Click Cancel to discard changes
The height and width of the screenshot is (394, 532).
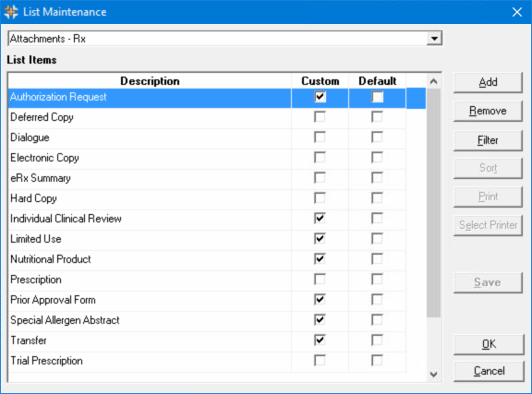pyautogui.click(x=489, y=371)
